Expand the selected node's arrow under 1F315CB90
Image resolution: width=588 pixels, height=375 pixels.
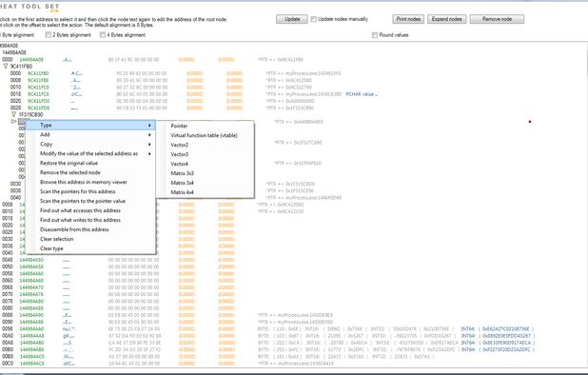(14, 122)
